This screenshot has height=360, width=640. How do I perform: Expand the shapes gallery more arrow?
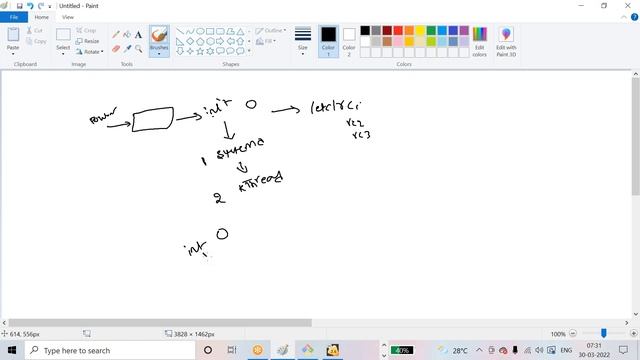249,51
